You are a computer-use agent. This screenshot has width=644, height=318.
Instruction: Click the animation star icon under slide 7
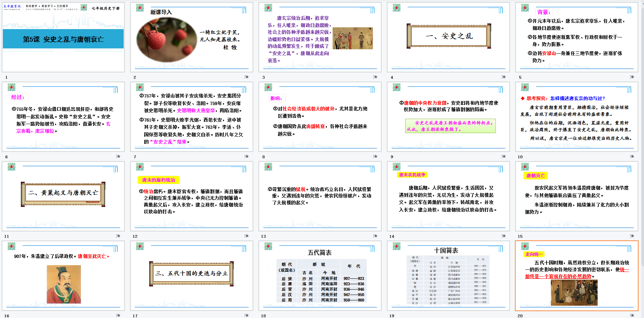[246, 156]
